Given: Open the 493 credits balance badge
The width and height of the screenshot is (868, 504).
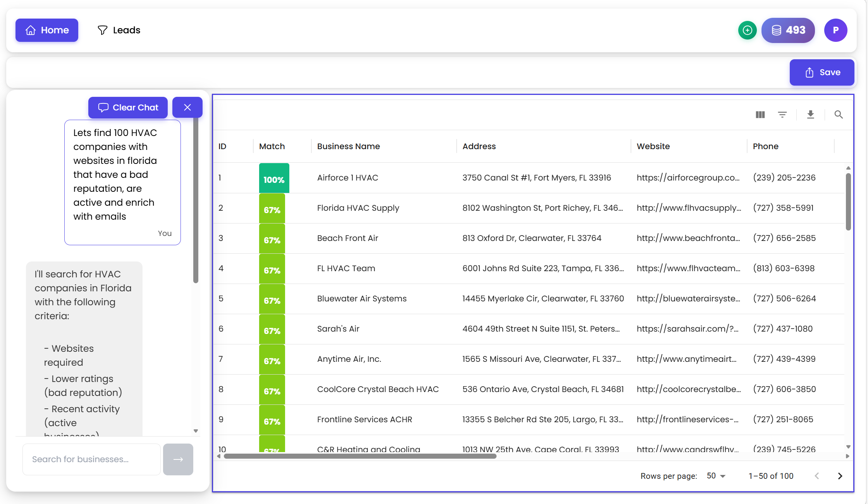Looking at the screenshot, I should click(788, 30).
